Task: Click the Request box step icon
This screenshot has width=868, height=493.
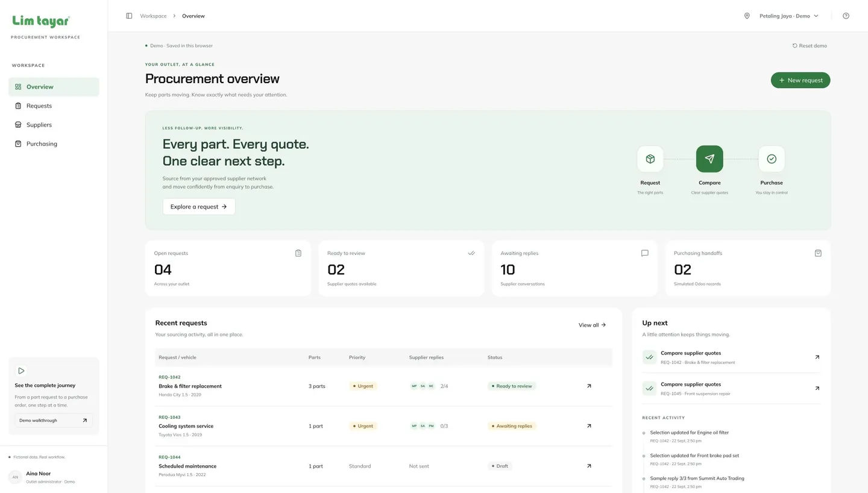Action: click(x=650, y=159)
